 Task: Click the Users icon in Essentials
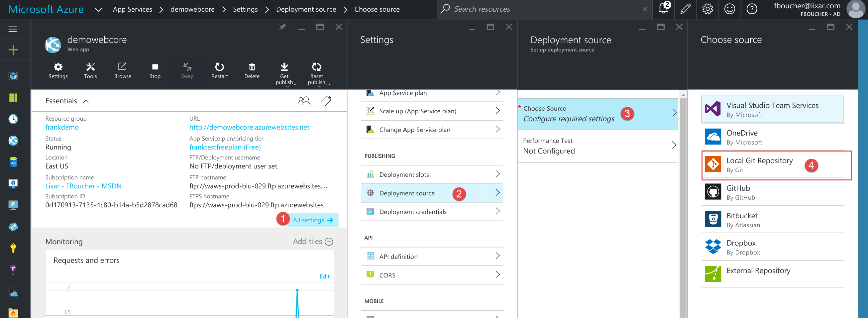[x=304, y=101]
